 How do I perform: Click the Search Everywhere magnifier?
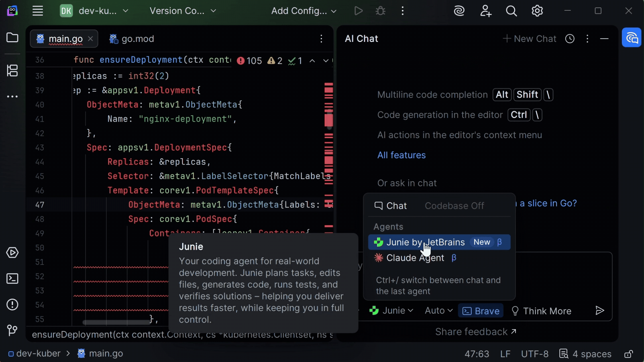pos(511,11)
